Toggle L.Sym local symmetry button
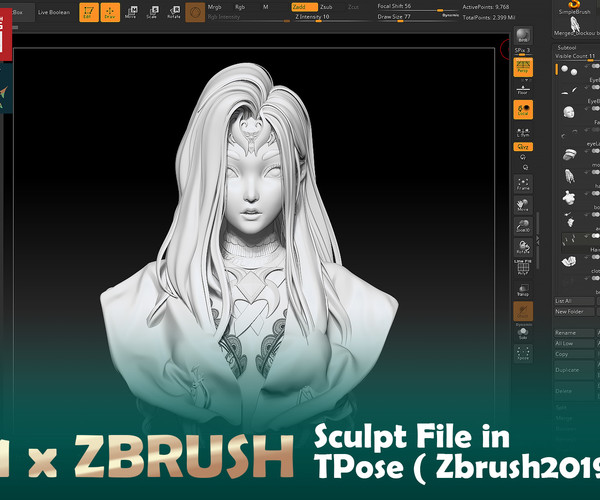The width and height of the screenshot is (600, 500). (523, 132)
